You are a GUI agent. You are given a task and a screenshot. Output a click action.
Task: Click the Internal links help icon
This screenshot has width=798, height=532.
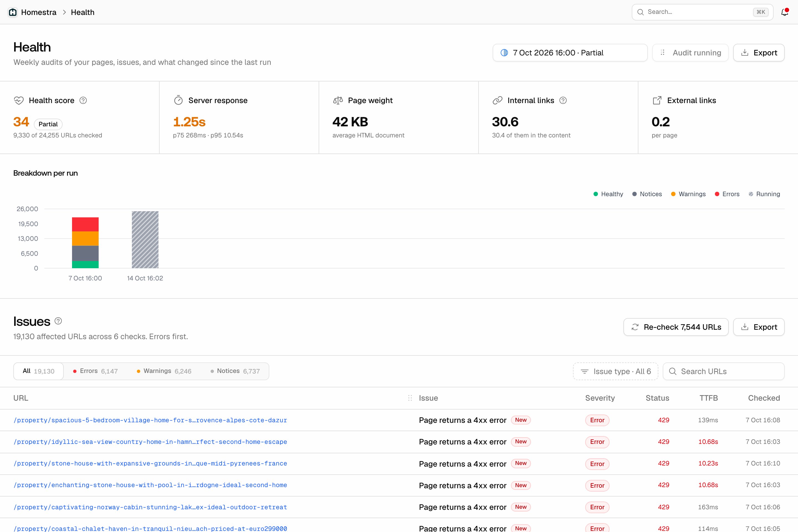click(563, 100)
